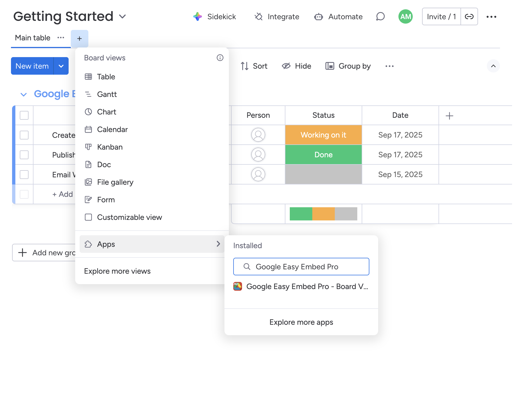
Task: Click the orange Working on it status cell
Action: coord(323,135)
